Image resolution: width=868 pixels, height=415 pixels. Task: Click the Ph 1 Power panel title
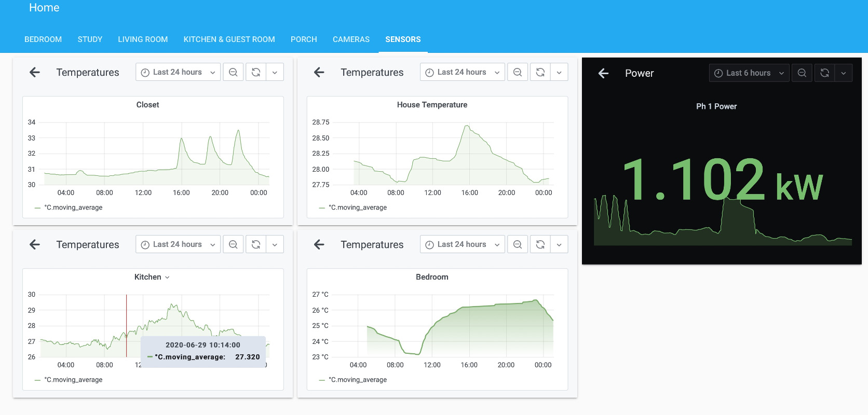(x=716, y=106)
